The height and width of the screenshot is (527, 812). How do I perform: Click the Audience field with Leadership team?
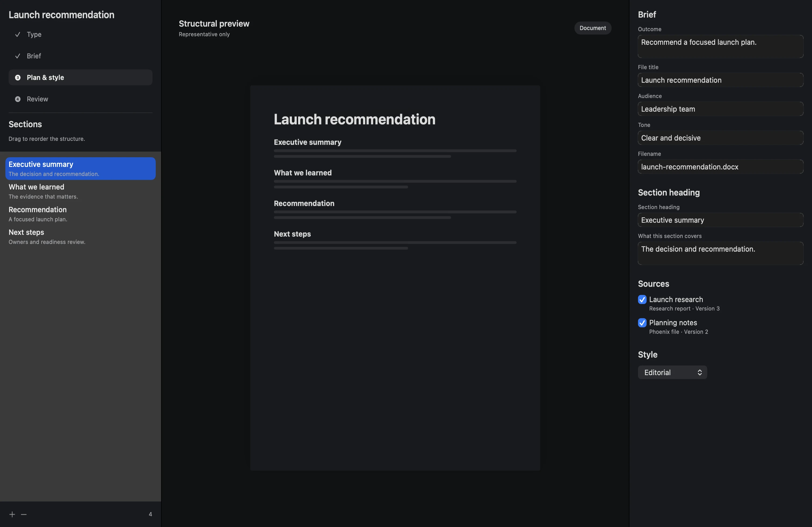click(720, 109)
